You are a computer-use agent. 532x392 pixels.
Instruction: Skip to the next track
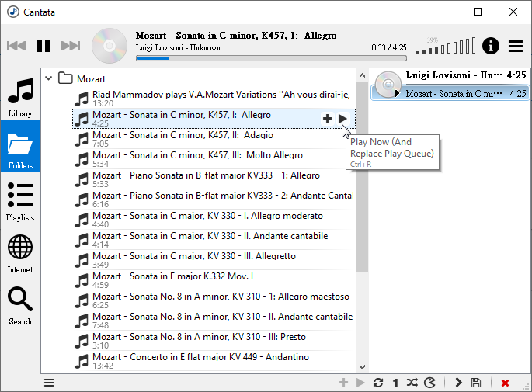coord(71,46)
